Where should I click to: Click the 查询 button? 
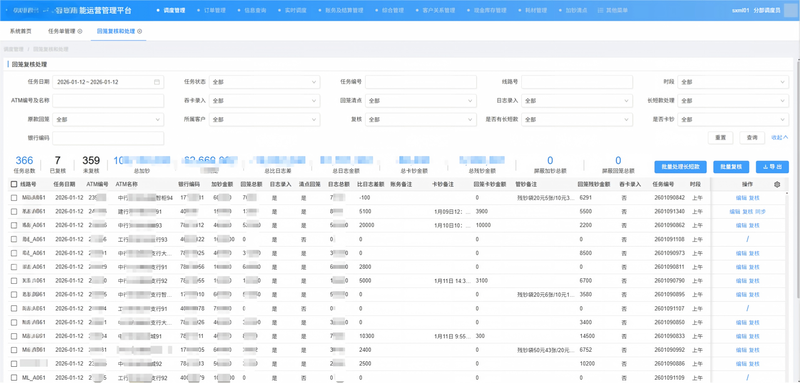tap(752, 138)
